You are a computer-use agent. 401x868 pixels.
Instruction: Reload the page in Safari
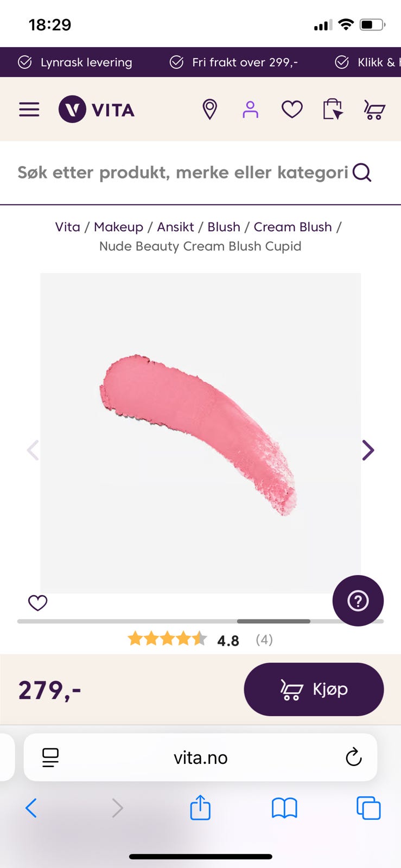[x=353, y=757]
